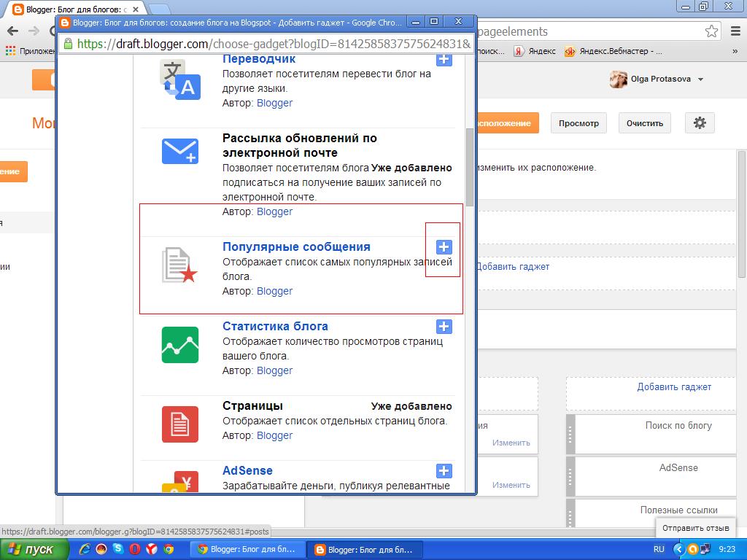Launch Chrome from quick launch bar
This screenshot has width=747, height=560.
coord(169,549)
